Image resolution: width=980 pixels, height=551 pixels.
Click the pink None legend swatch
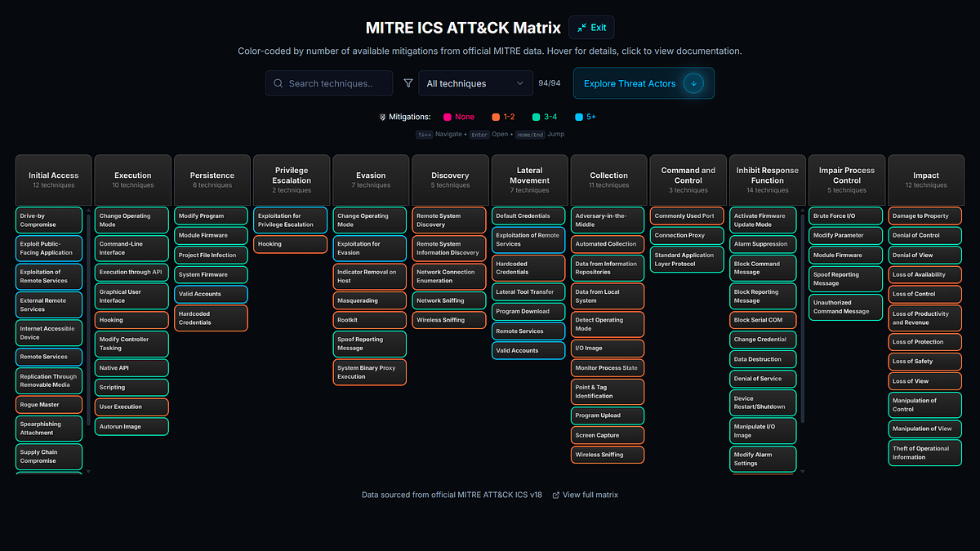(448, 117)
